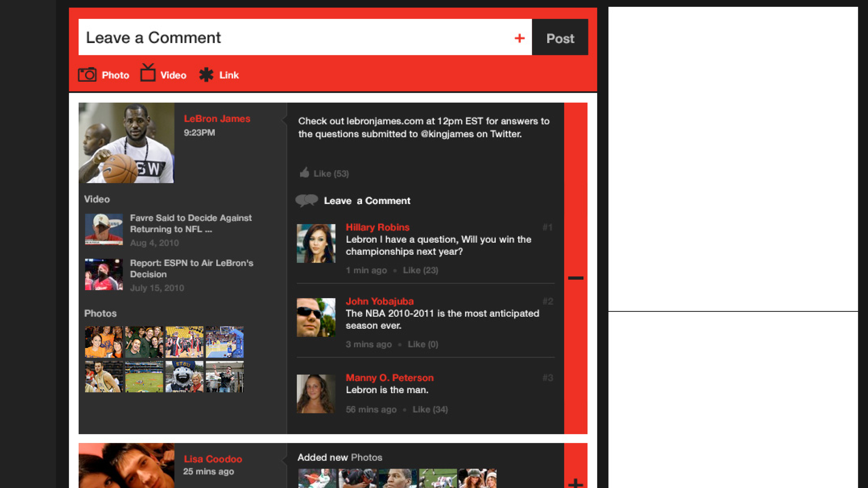Click the thumbs-up Like (53) icon

tap(304, 173)
